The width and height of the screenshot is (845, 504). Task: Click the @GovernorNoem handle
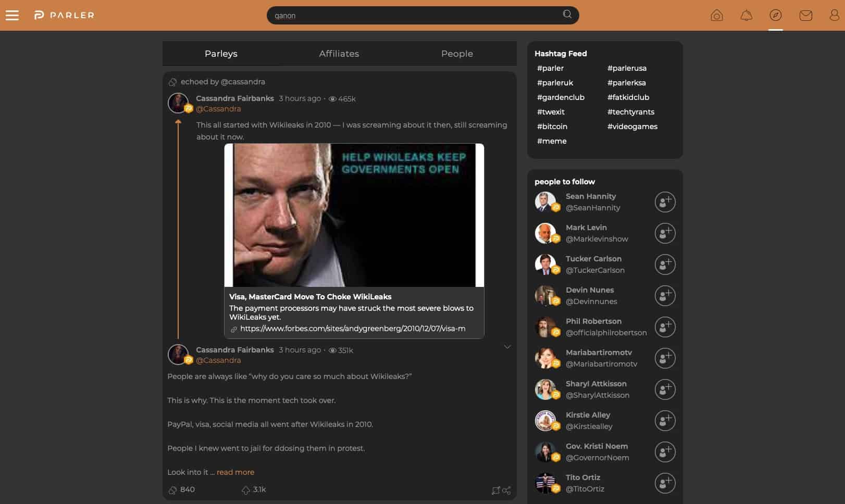tap(597, 458)
